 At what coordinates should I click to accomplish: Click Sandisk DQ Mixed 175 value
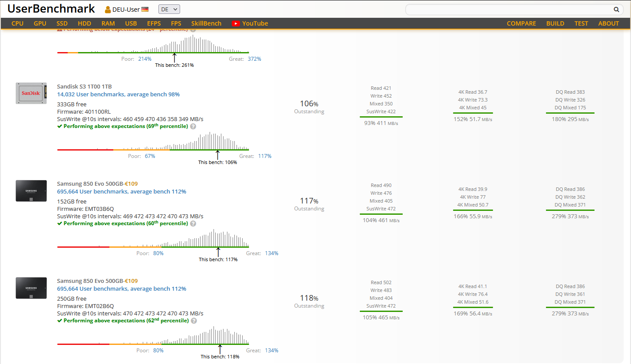point(570,108)
